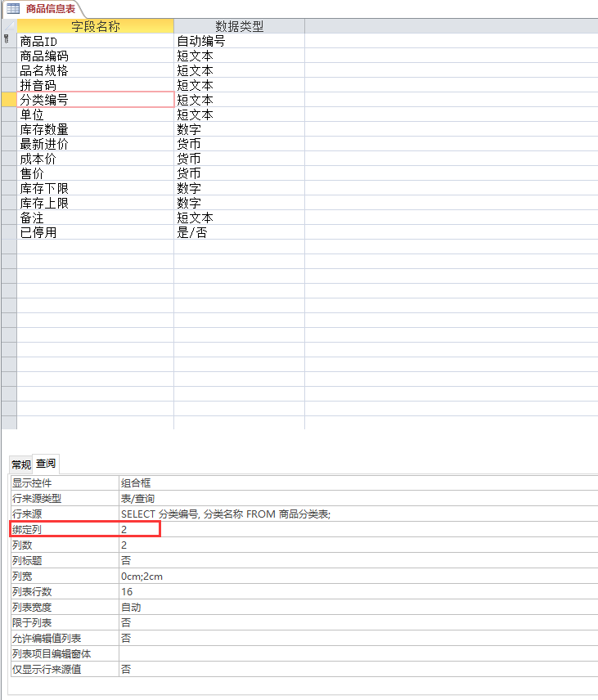Select the 备注 field name
The image size is (598, 700).
pos(95,218)
